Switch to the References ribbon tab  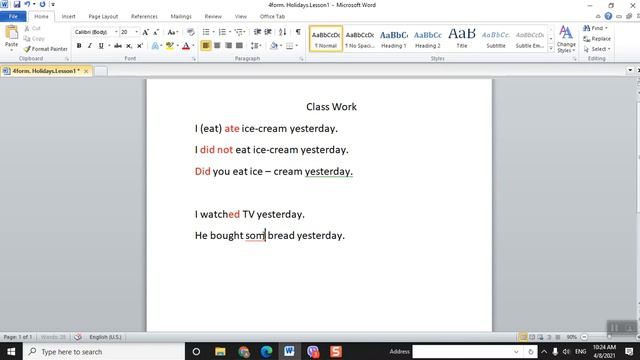click(144, 17)
